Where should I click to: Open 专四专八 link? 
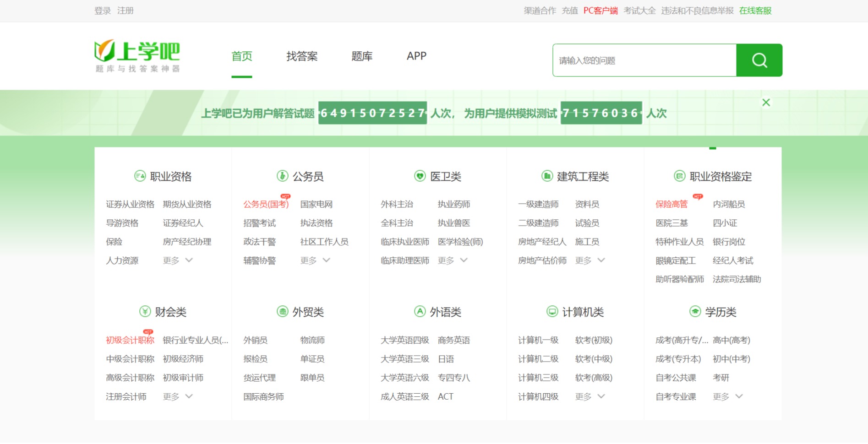click(454, 378)
